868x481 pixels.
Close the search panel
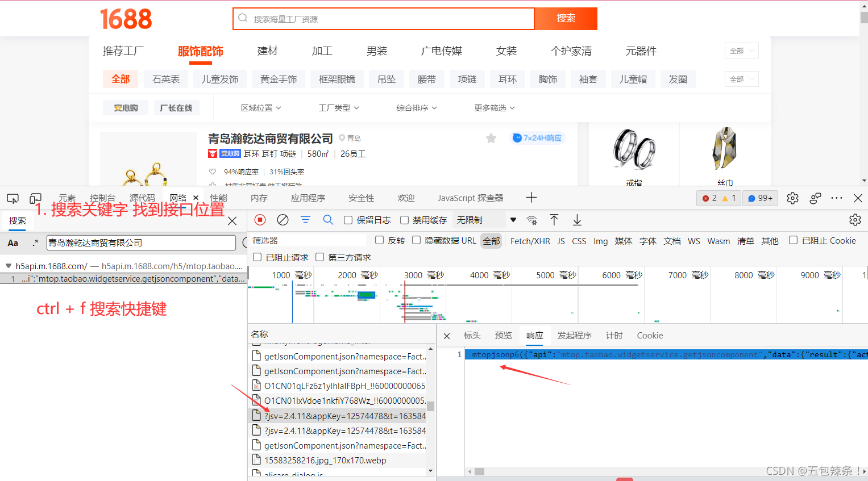pos(232,221)
